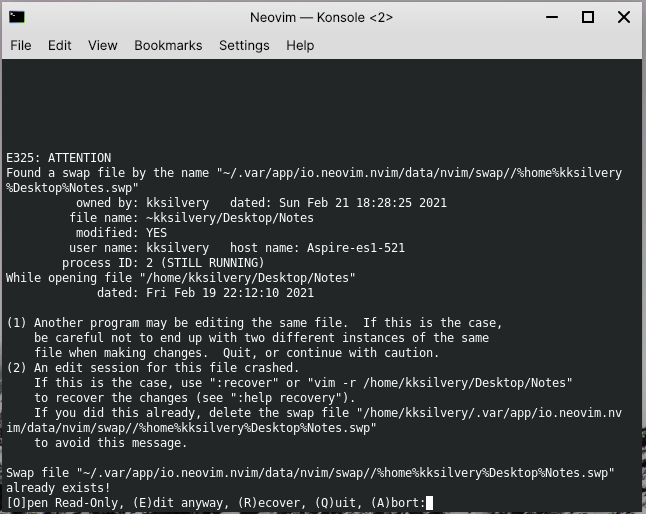The width and height of the screenshot is (646, 514).
Task: Click 'vim -r /home/kksilvery/Desktop/Notes' command
Action: [440, 383]
